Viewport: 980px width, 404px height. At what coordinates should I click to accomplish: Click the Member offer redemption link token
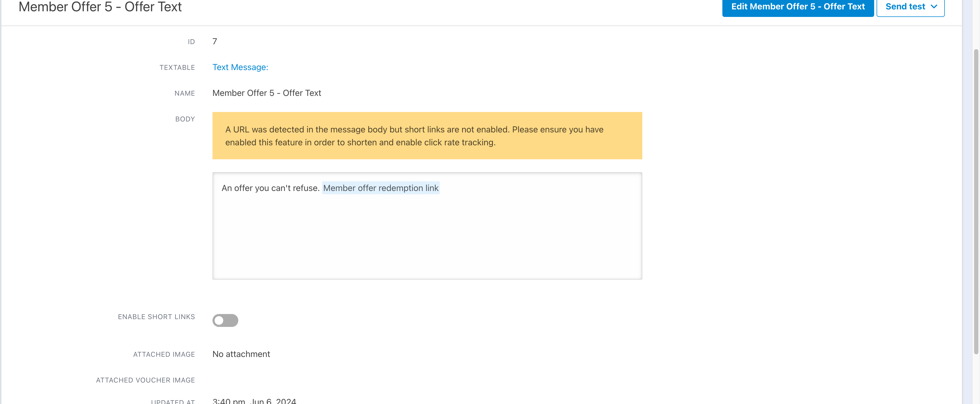click(380, 188)
